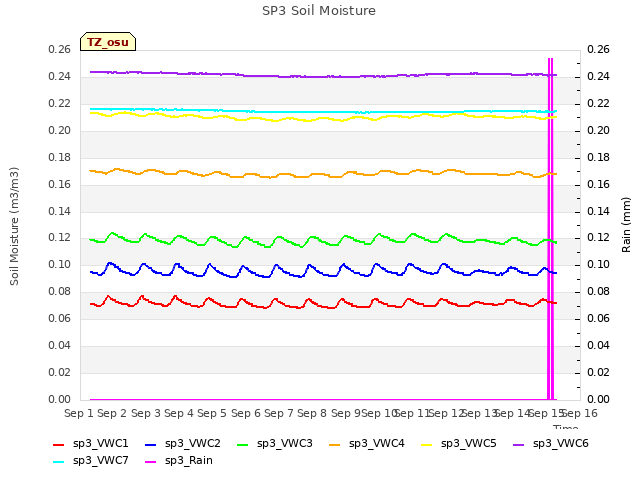
Task: Click the 0.00 left y-axis label
Action: pos(60,399)
